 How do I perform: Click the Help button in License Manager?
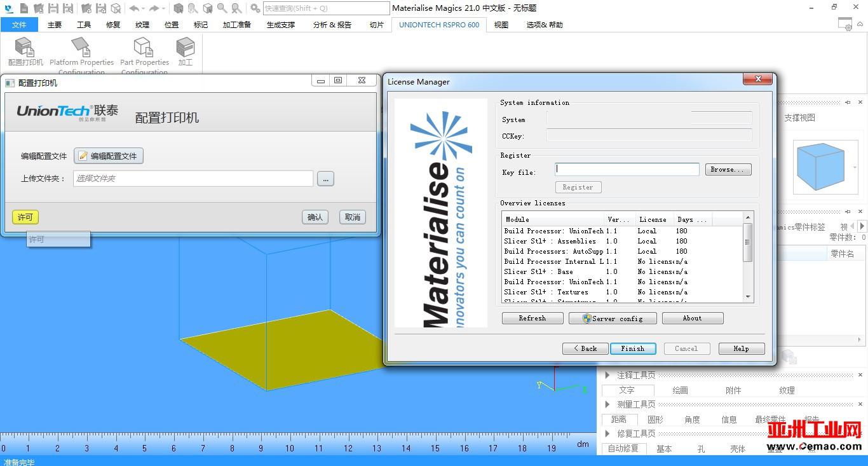click(742, 348)
